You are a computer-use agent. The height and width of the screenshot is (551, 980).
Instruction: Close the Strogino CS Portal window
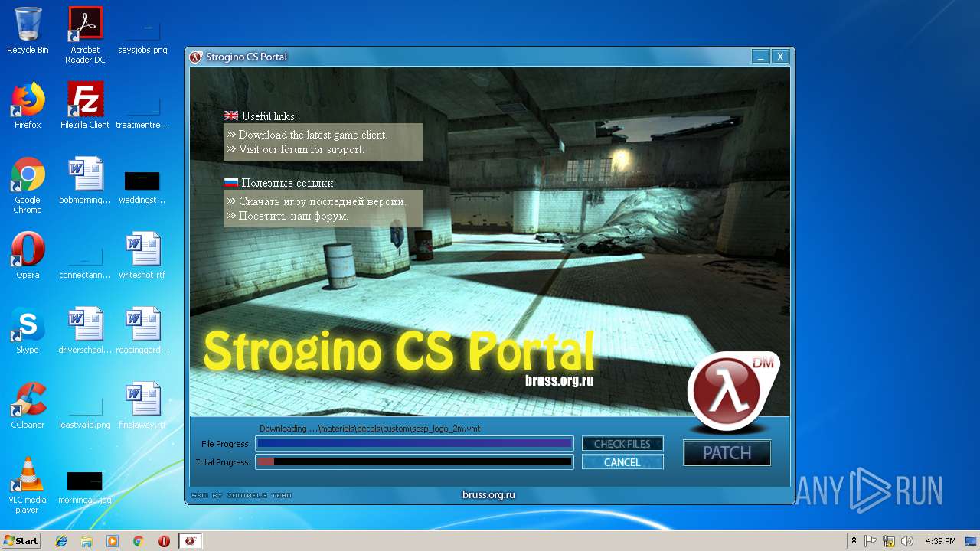coord(780,57)
